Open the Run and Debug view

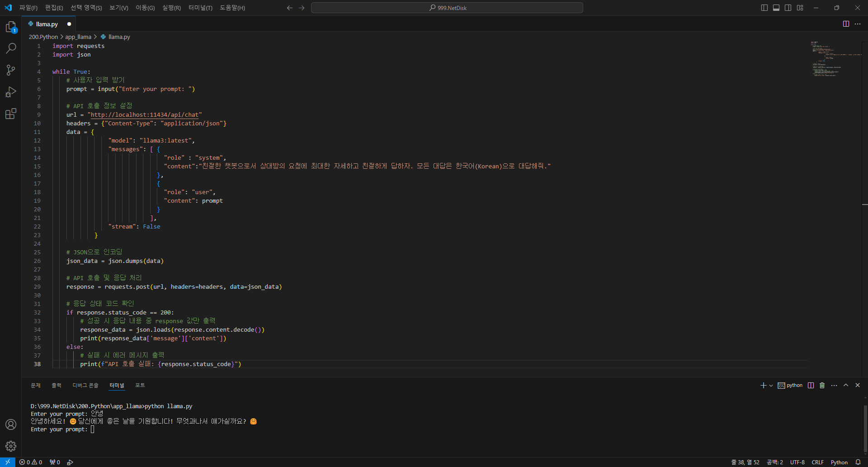(11, 92)
